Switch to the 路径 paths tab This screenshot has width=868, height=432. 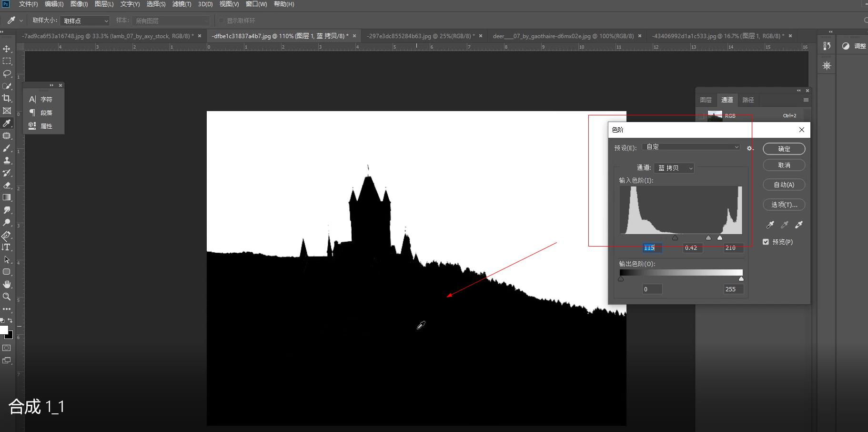coord(748,100)
